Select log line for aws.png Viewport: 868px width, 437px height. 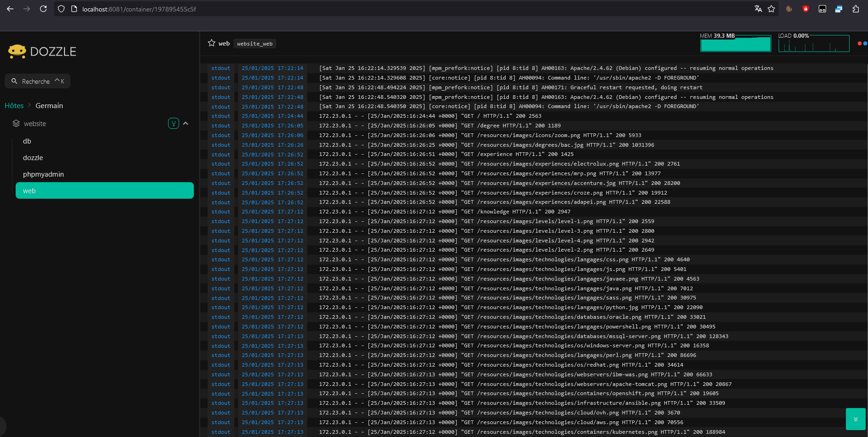pos(534,422)
